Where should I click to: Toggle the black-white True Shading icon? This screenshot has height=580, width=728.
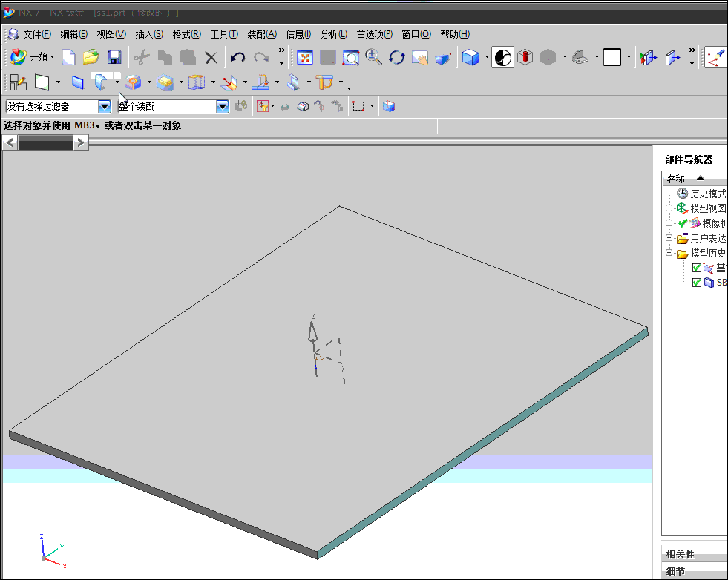click(x=503, y=58)
